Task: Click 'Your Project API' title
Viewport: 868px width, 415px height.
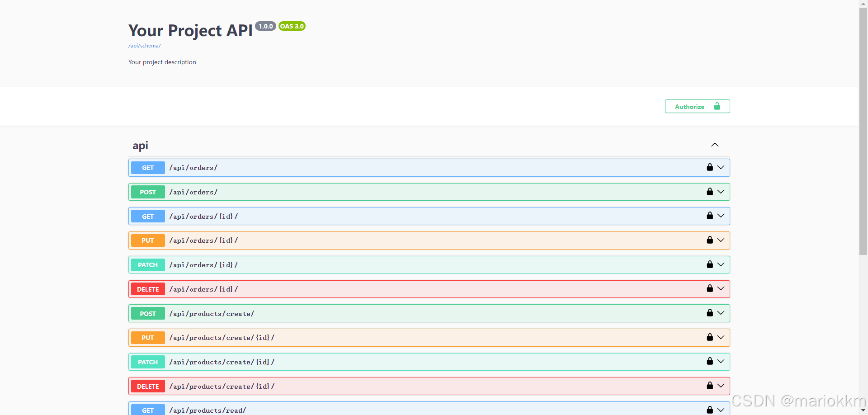Action: 190,30
